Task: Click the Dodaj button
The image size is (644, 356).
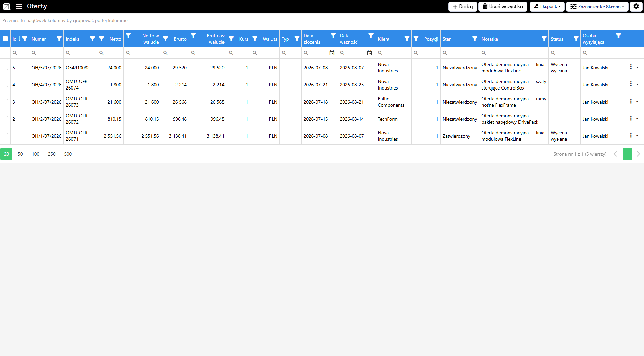Action: (462, 6)
